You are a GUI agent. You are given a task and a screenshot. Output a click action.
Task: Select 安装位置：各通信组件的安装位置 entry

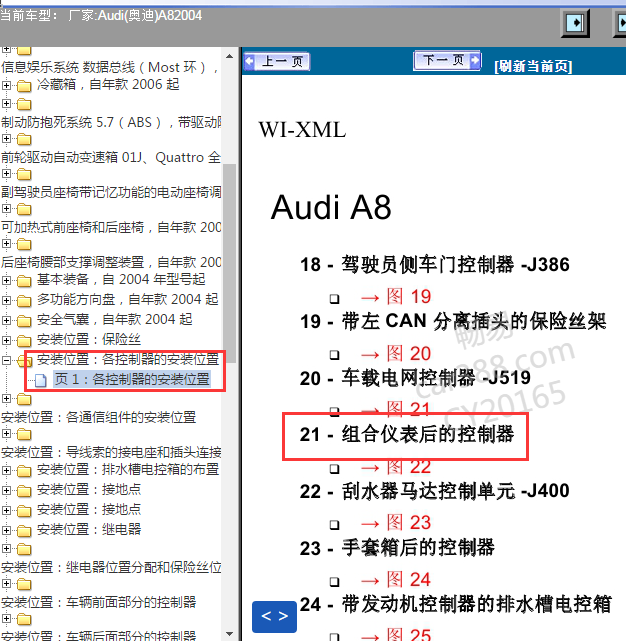pyautogui.click(x=99, y=417)
